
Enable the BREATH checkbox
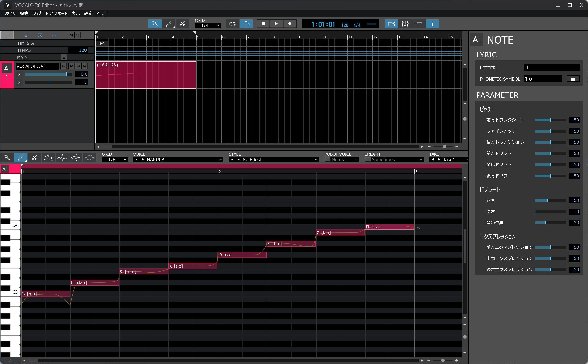point(368,159)
